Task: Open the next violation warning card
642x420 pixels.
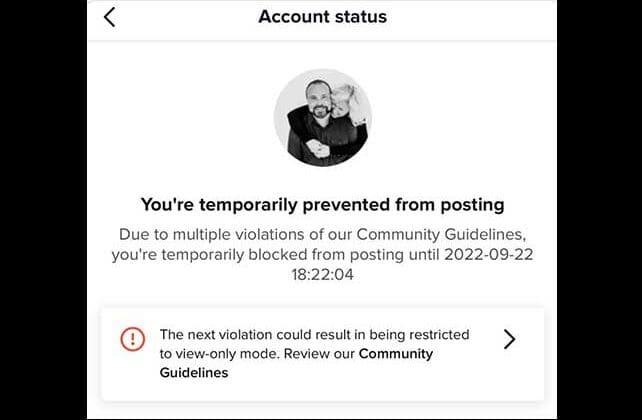Action: coord(323,354)
